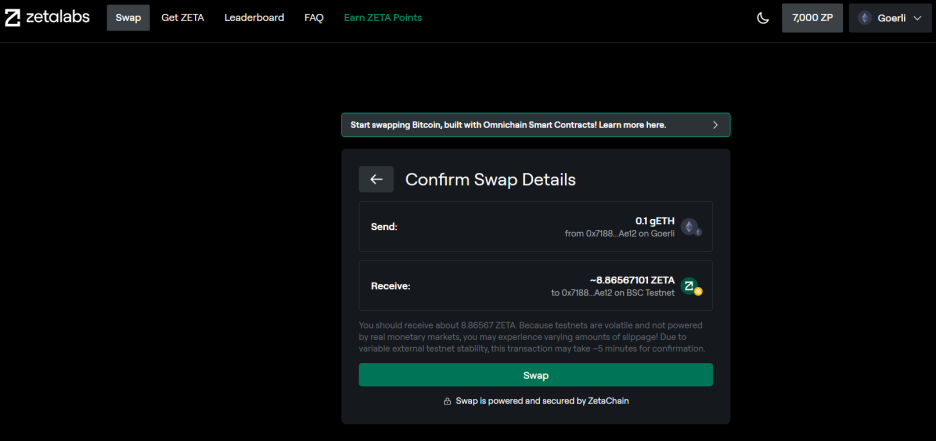This screenshot has height=441, width=936.
Task: Open the Goerli network dropdown
Action: click(890, 18)
